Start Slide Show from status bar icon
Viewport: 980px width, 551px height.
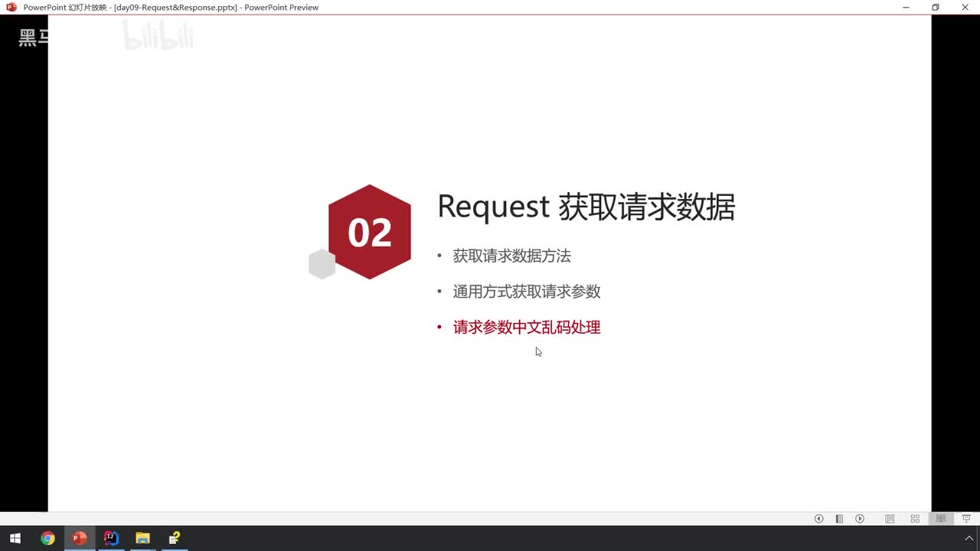966,519
